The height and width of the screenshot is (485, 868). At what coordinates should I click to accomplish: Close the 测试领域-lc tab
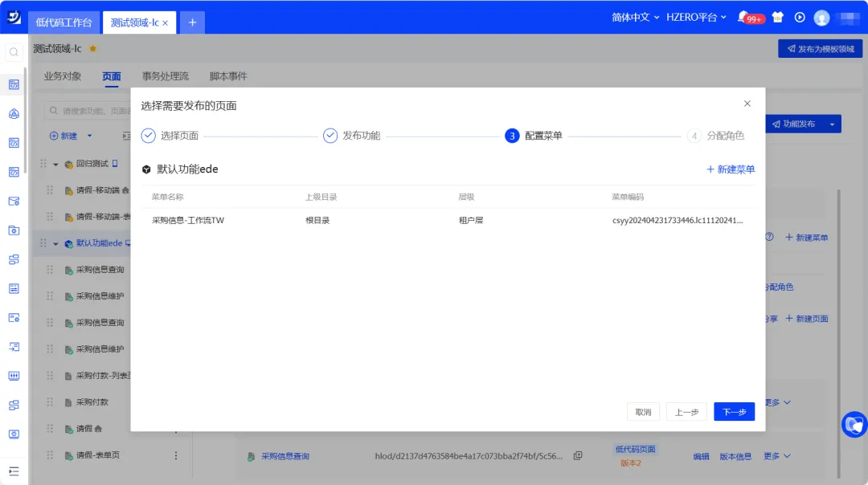click(x=165, y=22)
